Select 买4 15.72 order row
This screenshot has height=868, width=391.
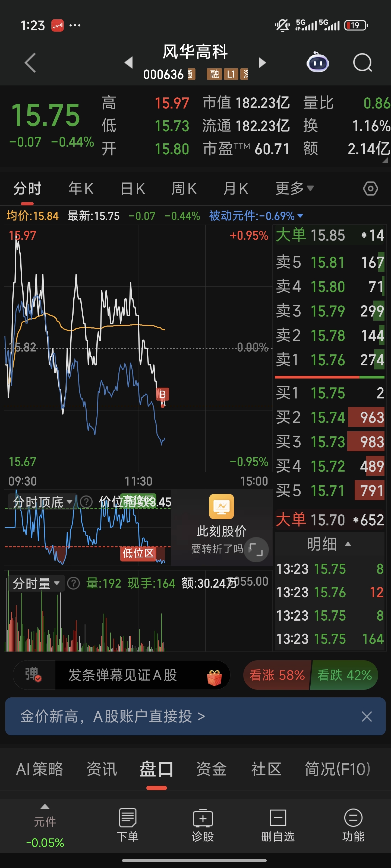[x=330, y=466]
